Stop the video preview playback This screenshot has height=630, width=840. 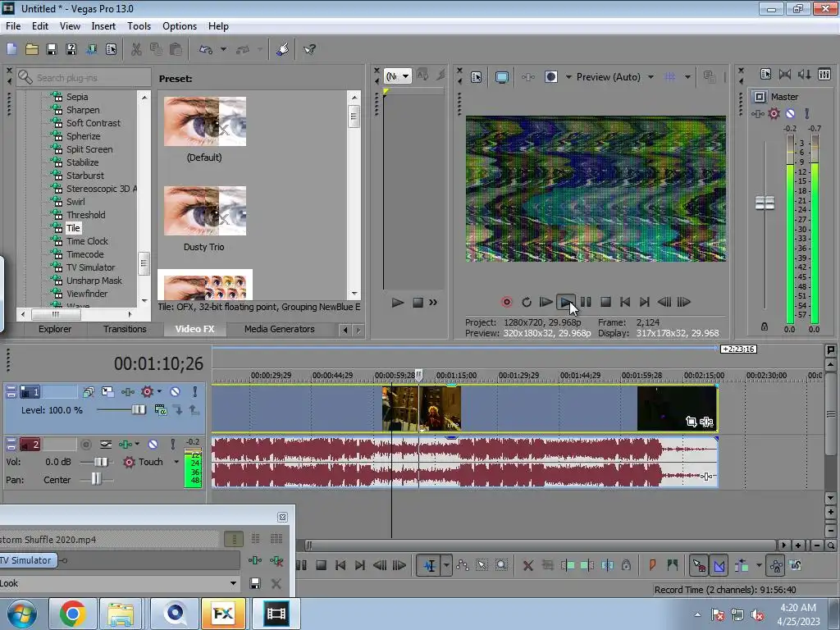click(x=605, y=302)
